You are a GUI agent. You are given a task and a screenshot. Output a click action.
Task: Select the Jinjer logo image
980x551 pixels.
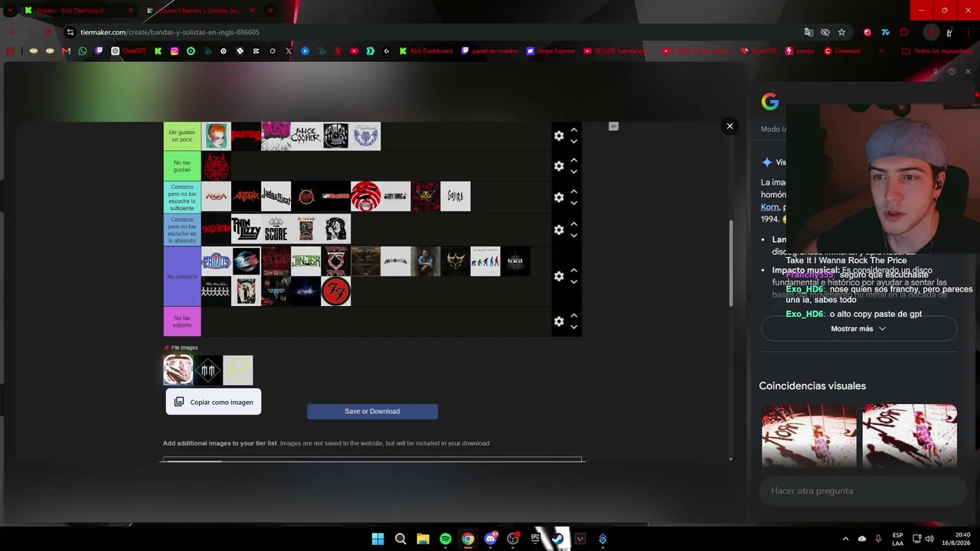point(305,261)
